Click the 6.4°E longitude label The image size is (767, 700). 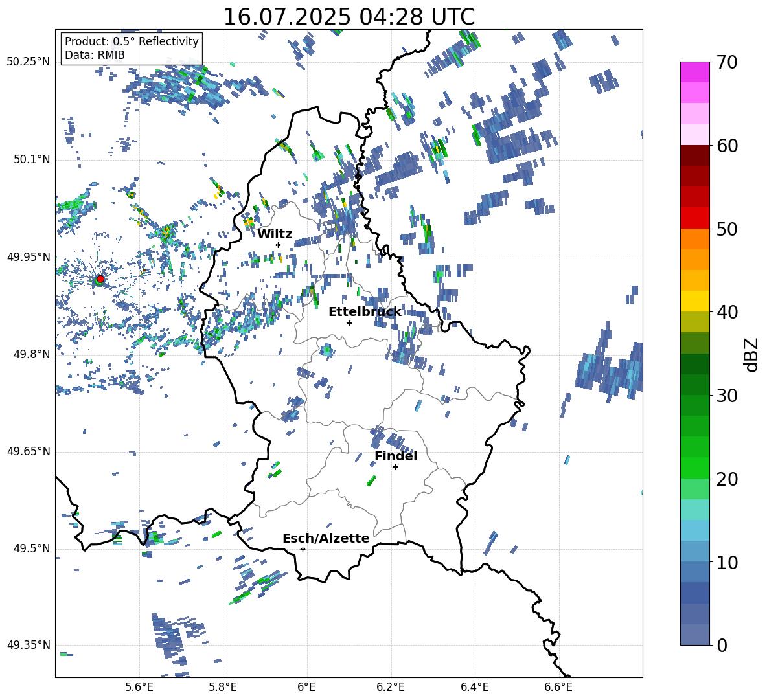474,688
